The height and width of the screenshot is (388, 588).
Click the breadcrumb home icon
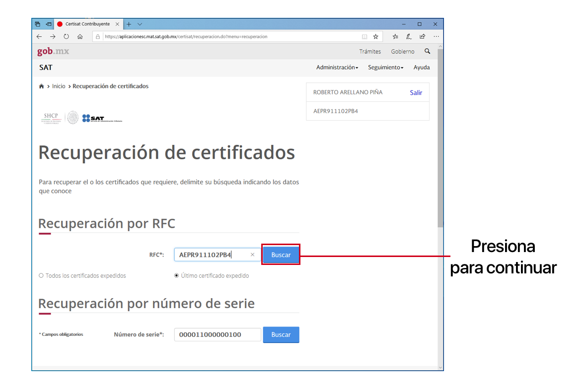point(42,86)
